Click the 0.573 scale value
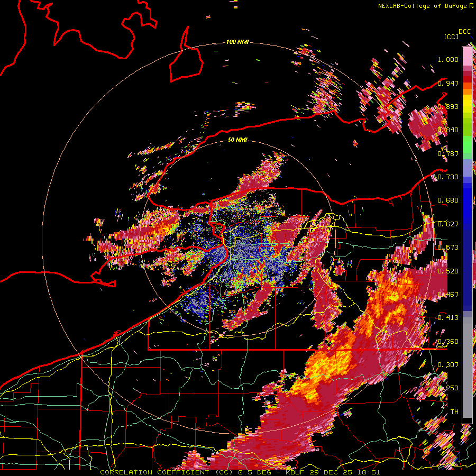The width and height of the screenshot is (476, 476). pos(448,248)
